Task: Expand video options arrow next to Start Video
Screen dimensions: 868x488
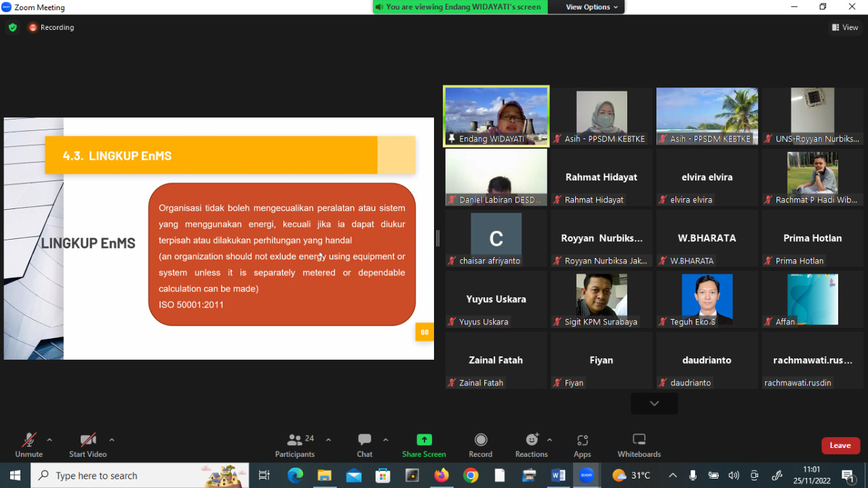Action: click(x=112, y=440)
